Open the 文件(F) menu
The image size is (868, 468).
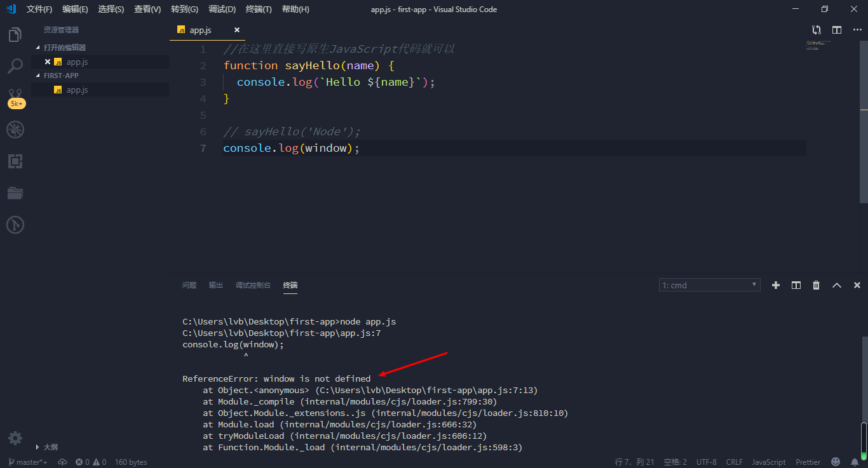[39, 9]
